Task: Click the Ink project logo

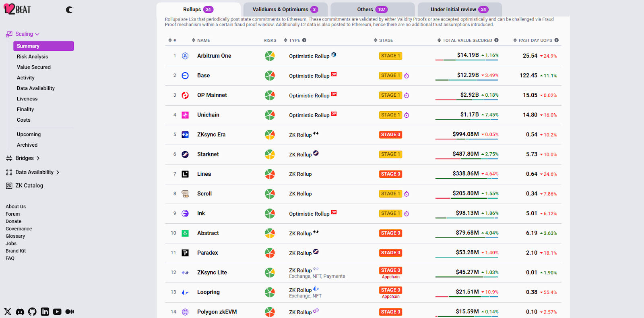Action: 185,214
